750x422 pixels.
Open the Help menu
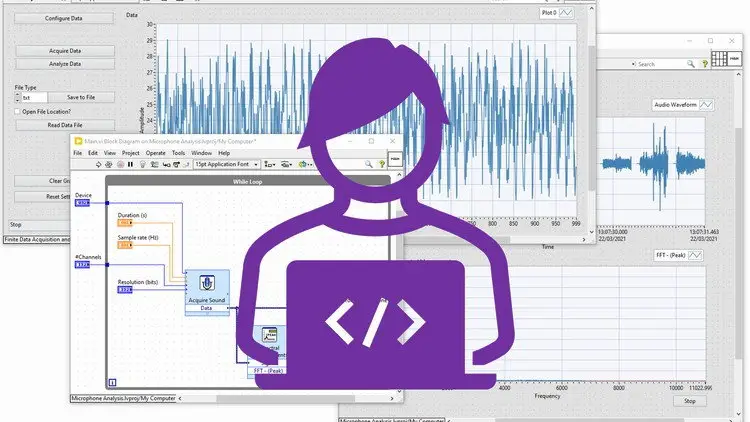224,153
